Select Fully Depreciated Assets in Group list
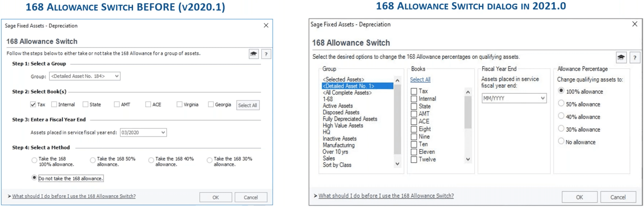Viewport: 644px width, 207px height. click(x=350, y=119)
